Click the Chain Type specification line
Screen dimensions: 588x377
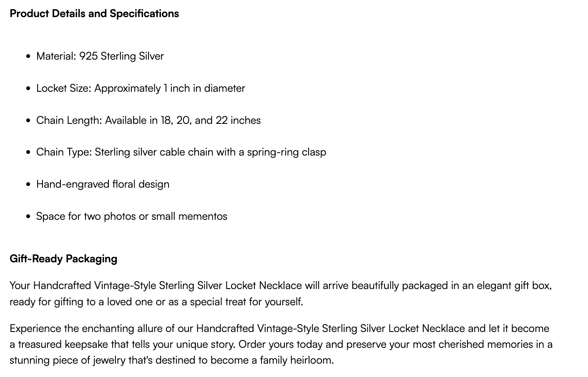point(181,152)
